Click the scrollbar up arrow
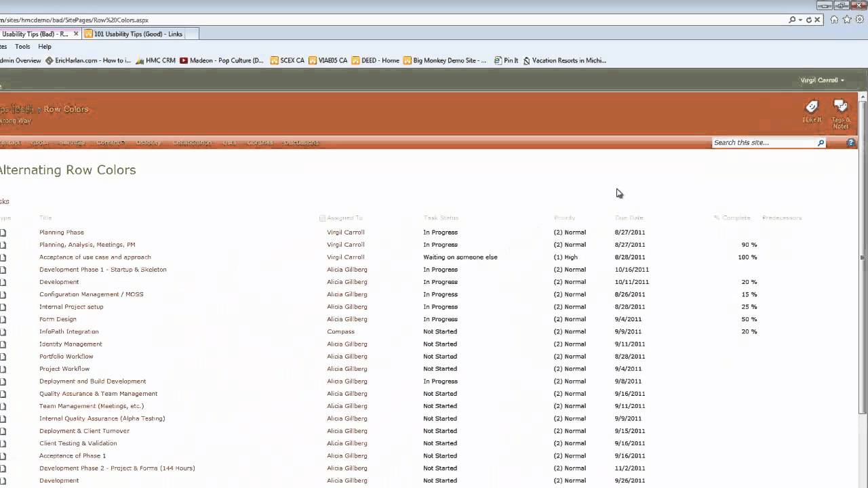Screen dimensions: 868x488 863,97
